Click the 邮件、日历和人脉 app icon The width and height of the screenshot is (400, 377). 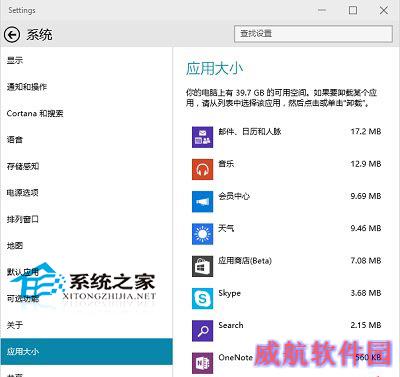click(202, 137)
